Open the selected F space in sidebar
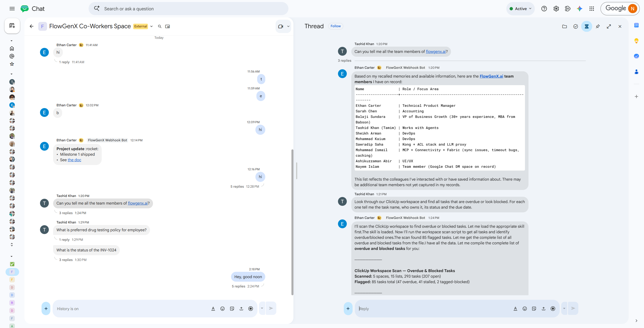 pos(12,272)
